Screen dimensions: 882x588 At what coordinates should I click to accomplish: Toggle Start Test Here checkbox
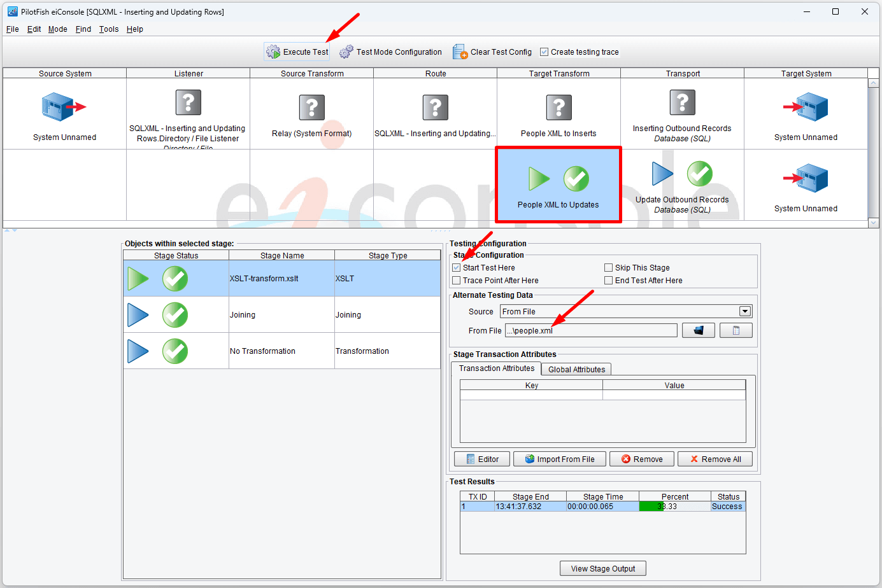[x=456, y=268]
